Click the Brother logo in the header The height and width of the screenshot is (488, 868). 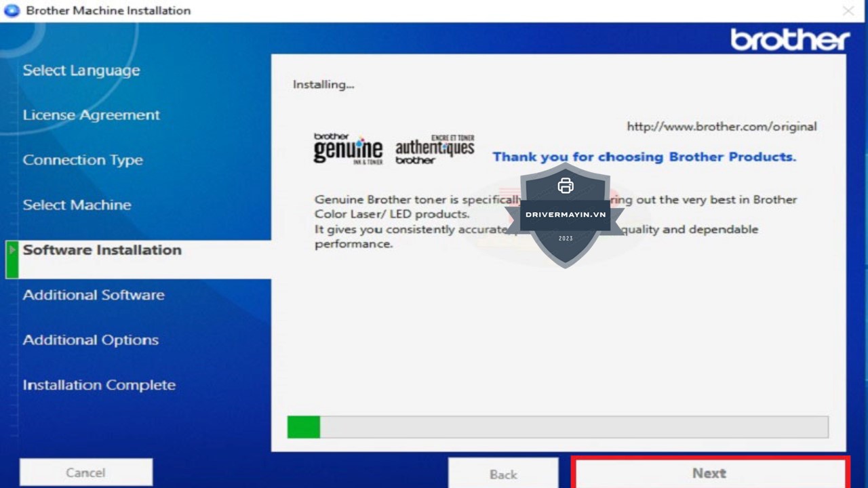click(x=789, y=40)
